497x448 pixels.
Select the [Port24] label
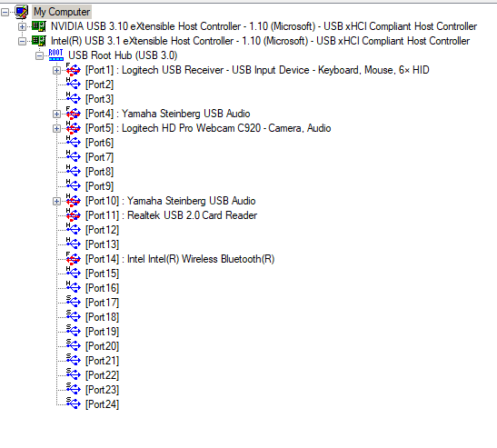pyautogui.click(x=102, y=404)
